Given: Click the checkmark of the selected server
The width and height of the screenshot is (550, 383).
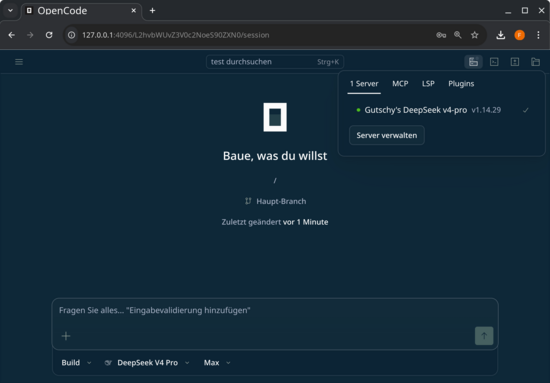Looking at the screenshot, I should 525,110.
